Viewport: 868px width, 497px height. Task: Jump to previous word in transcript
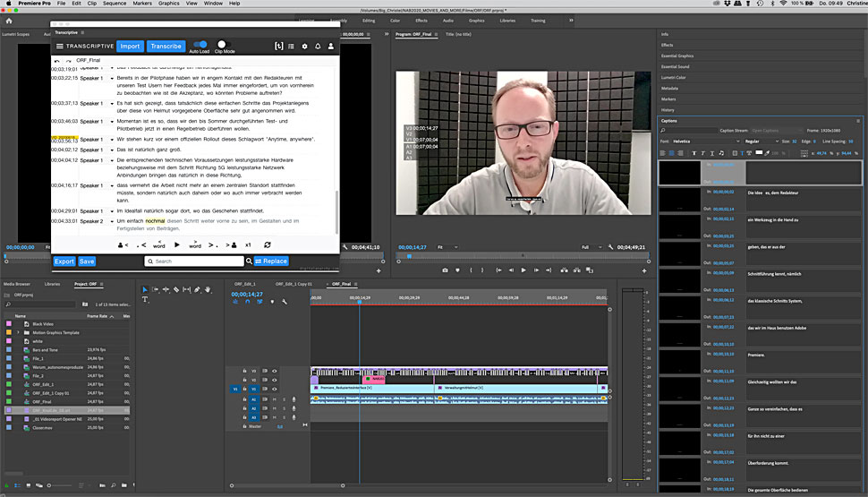159,244
